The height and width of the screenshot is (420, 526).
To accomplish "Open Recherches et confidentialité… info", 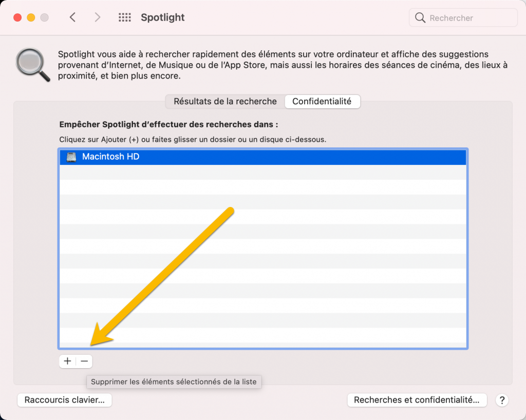I will pyautogui.click(x=417, y=400).
